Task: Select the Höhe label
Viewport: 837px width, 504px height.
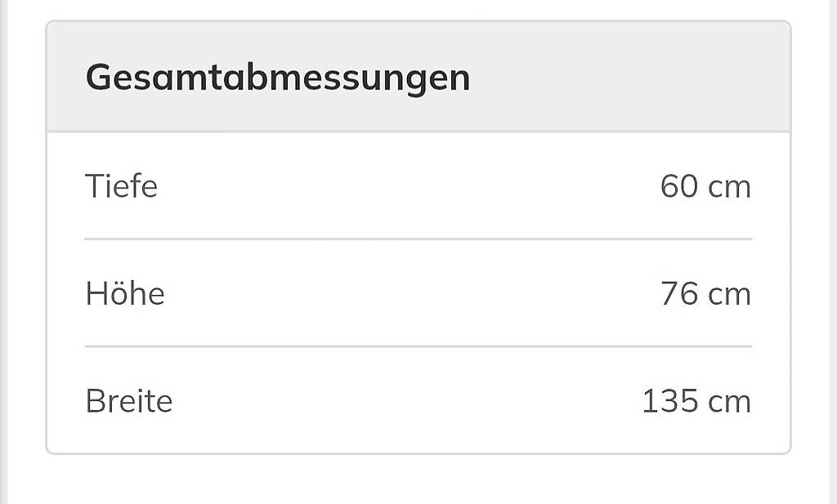Action: point(125,293)
